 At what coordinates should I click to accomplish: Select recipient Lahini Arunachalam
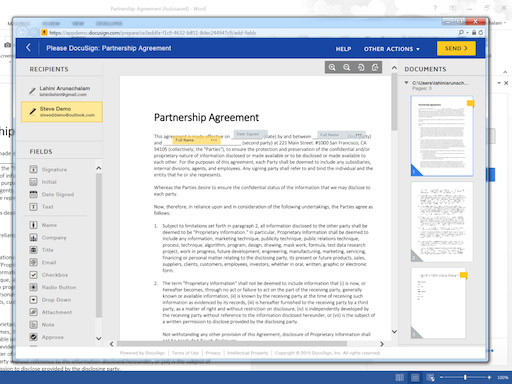tap(62, 91)
